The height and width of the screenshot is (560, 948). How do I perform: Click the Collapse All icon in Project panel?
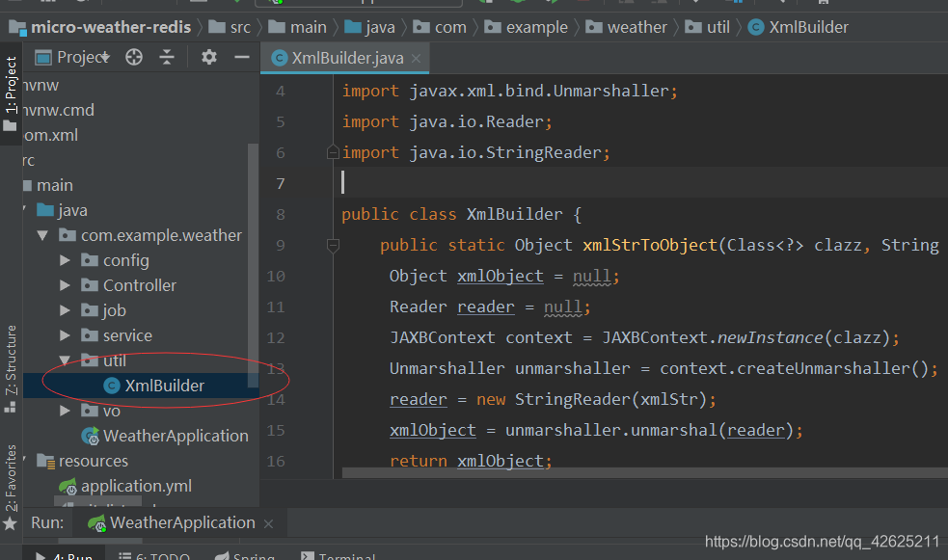point(167,58)
